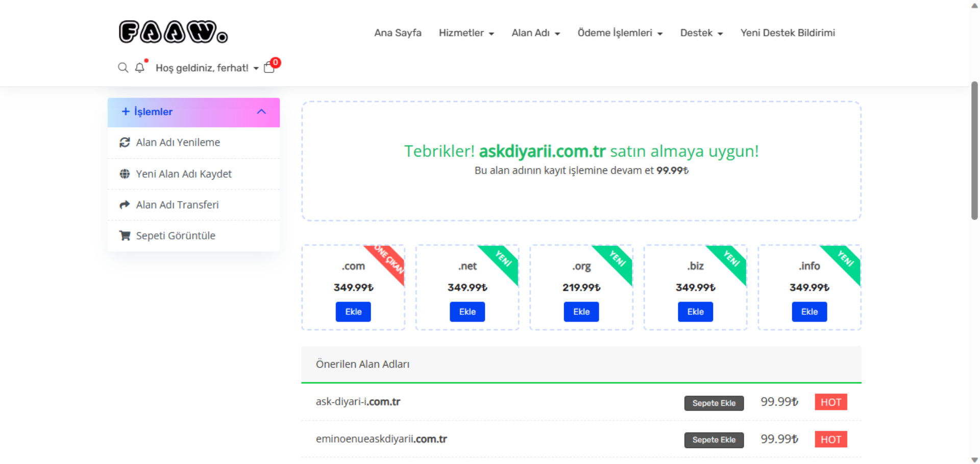Click the page vertical scrollbar thumb
The image size is (980, 464).
click(974, 151)
